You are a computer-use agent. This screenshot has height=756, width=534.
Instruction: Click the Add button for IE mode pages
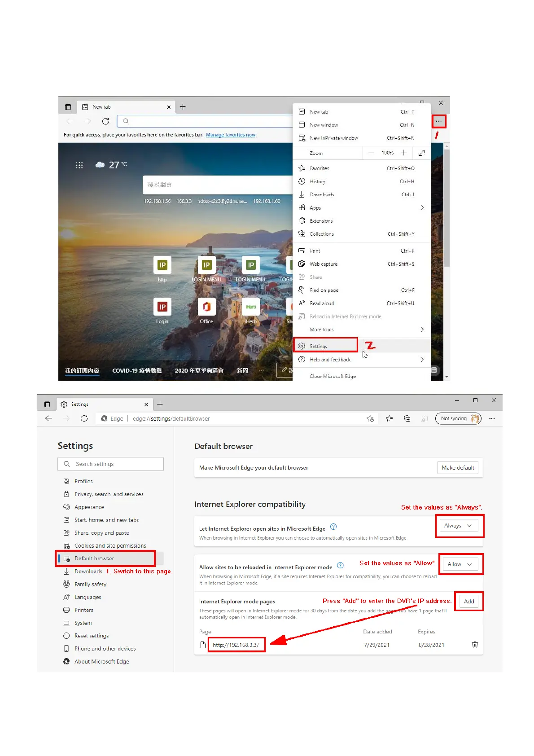469,602
